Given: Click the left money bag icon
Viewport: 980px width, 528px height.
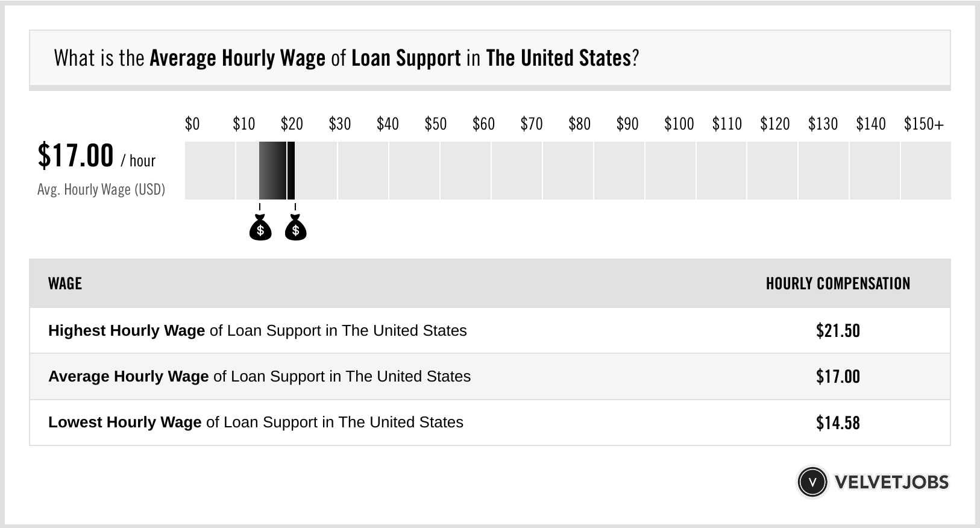Looking at the screenshot, I should (260, 228).
